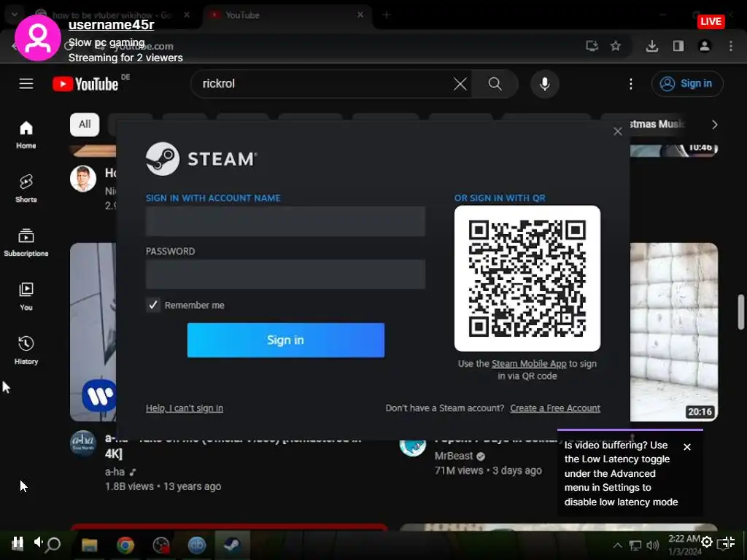Open a new browser tab
This screenshot has height=560, width=747.
click(x=386, y=15)
